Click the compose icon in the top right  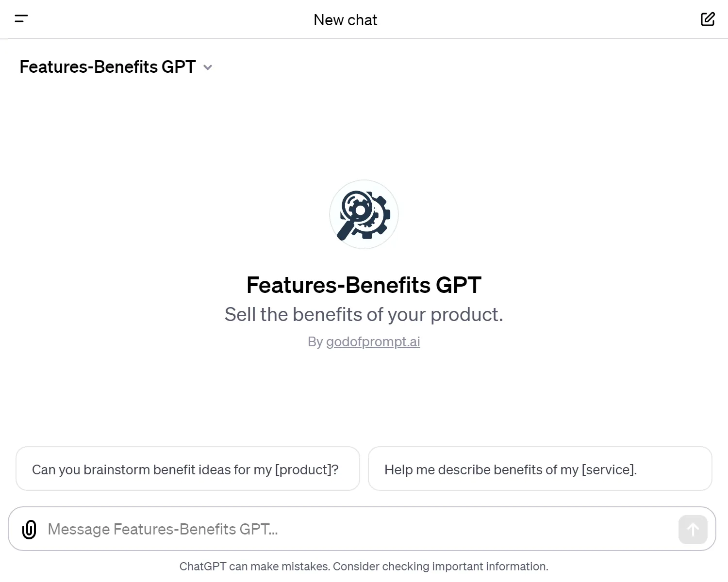point(708,19)
